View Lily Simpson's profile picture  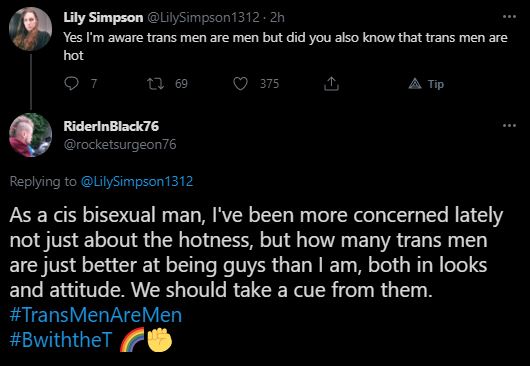pos(30,29)
